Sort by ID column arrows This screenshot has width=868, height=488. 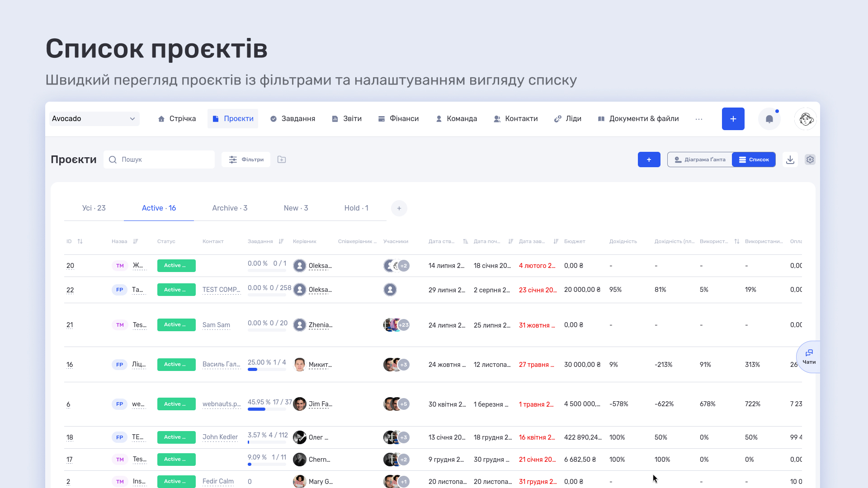(x=80, y=241)
